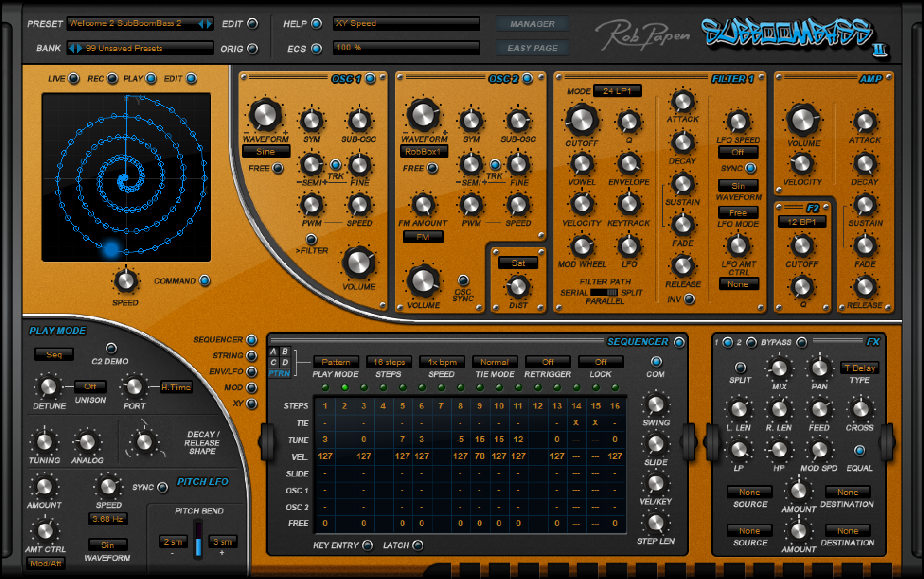Image resolution: width=924 pixels, height=579 pixels.
Task: Switch to sequencer pattern B
Action: [x=285, y=351]
